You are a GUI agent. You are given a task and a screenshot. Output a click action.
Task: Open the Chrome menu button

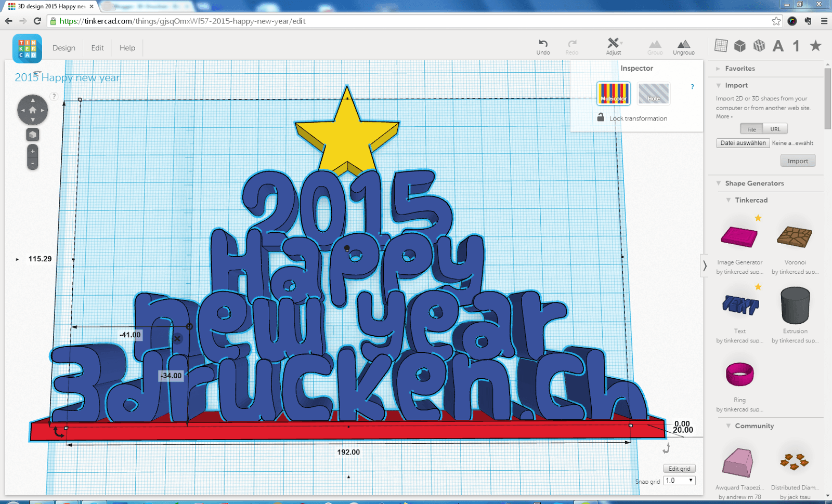coord(824,21)
